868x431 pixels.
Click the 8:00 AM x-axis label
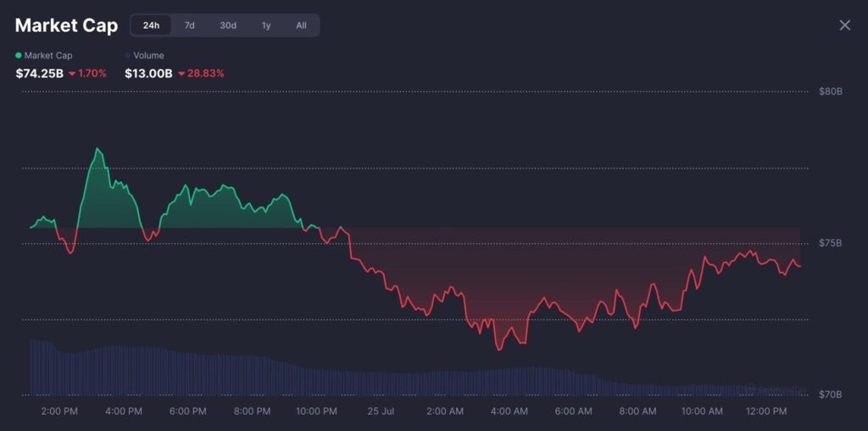(637, 412)
